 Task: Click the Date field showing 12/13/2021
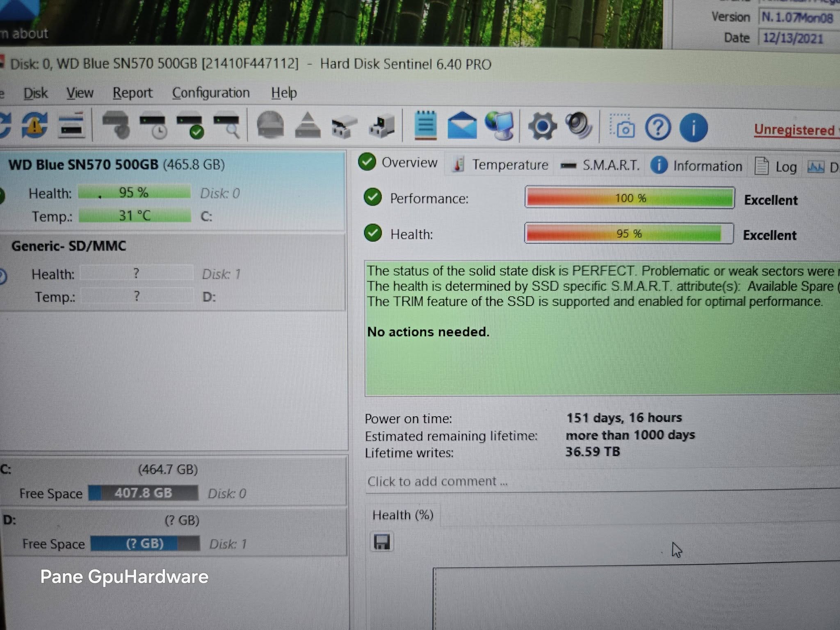coord(799,39)
